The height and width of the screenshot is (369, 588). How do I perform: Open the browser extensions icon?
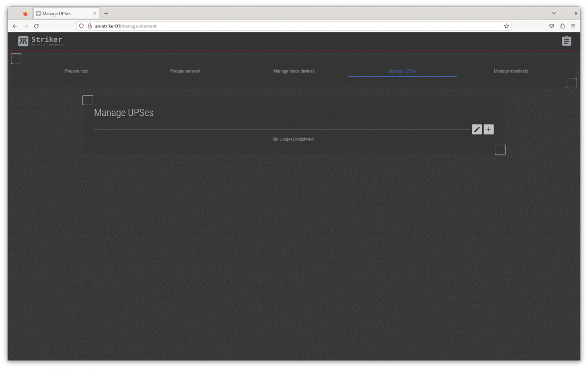coord(563,26)
